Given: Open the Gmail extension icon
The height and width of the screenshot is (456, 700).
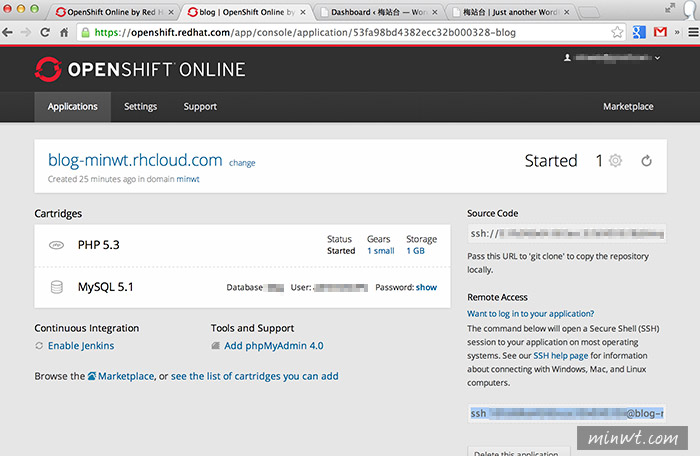Looking at the screenshot, I should [x=660, y=32].
